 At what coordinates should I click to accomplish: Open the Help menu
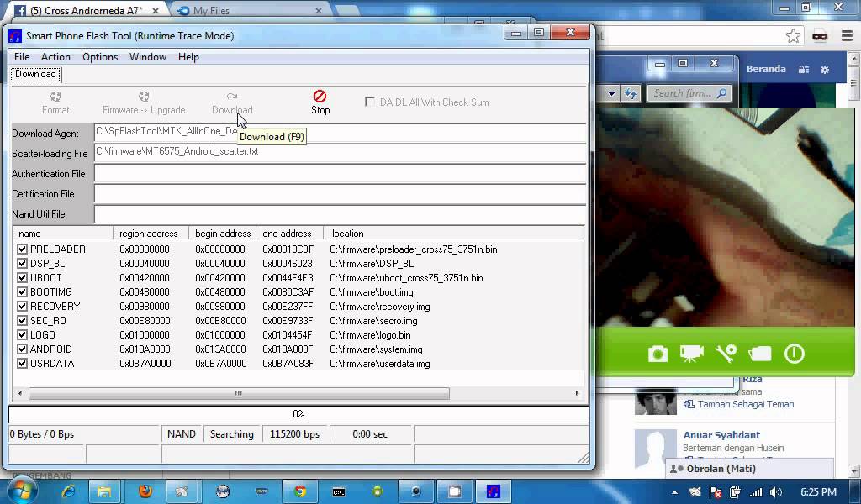click(188, 57)
